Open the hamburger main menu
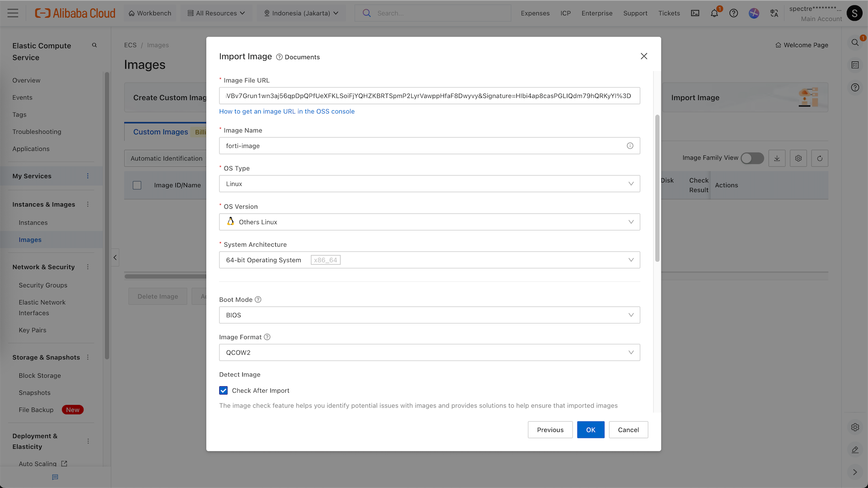 13,13
